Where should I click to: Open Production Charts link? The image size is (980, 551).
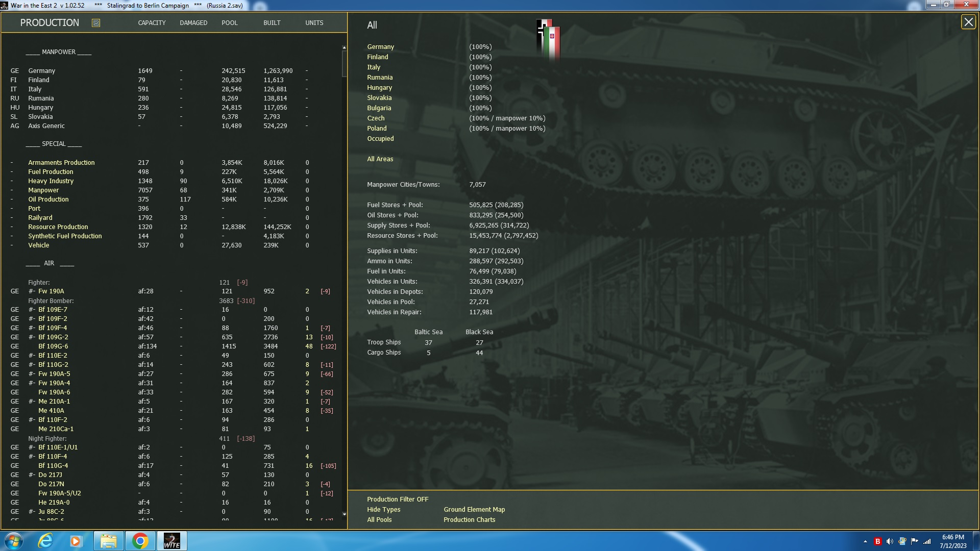click(x=469, y=520)
